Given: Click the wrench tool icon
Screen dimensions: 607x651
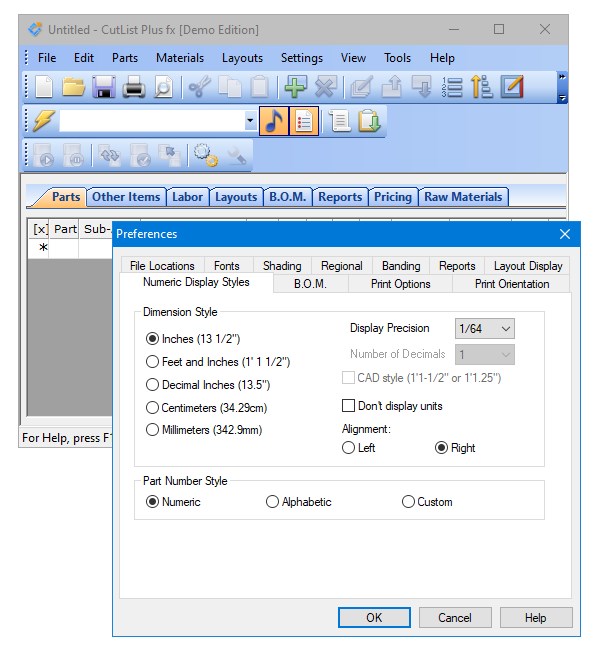Looking at the screenshot, I should (236, 156).
